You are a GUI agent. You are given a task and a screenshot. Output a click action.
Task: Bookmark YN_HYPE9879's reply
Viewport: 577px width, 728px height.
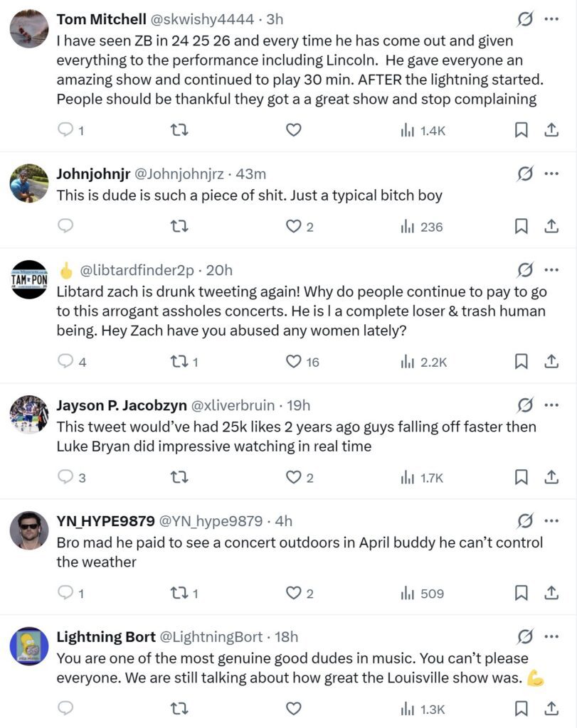point(520,593)
